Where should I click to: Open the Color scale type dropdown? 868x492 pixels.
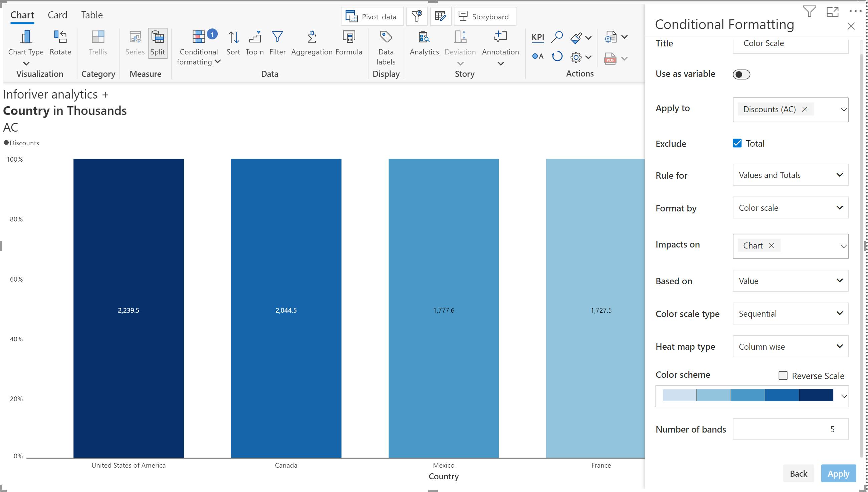(x=790, y=314)
